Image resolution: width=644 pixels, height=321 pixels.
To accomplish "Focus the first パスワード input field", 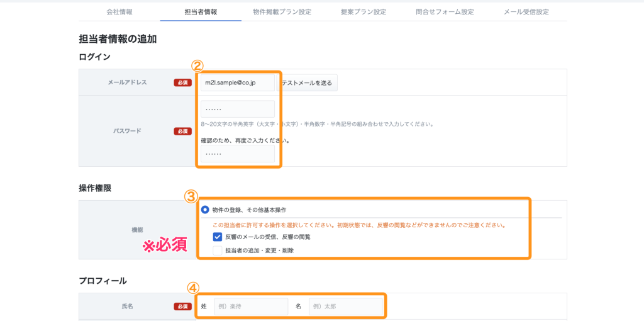I will [x=238, y=109].
